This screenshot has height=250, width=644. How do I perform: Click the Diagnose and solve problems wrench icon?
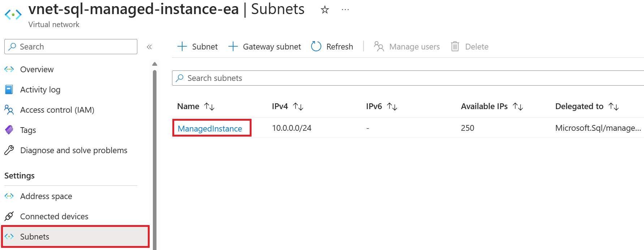coord(9,150)
